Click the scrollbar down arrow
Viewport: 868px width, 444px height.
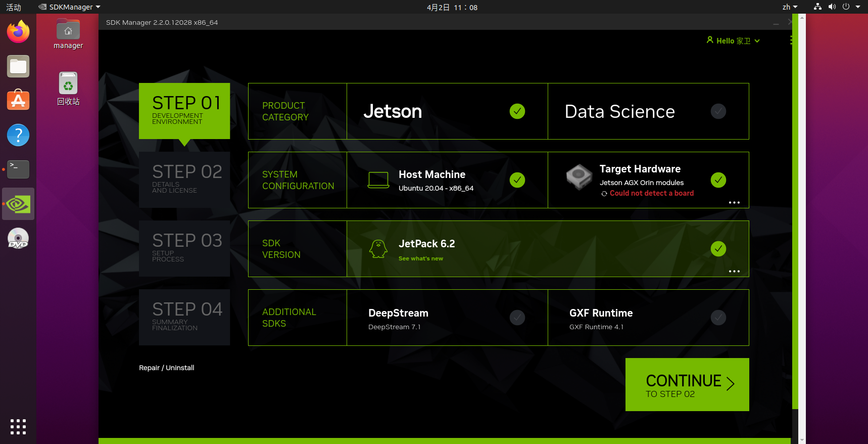click(x=802, y=440)
